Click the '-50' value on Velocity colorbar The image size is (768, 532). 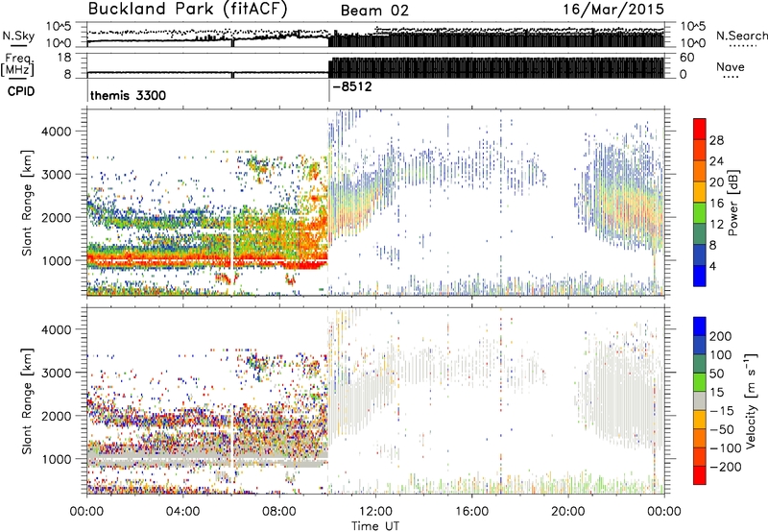[723, 429]
